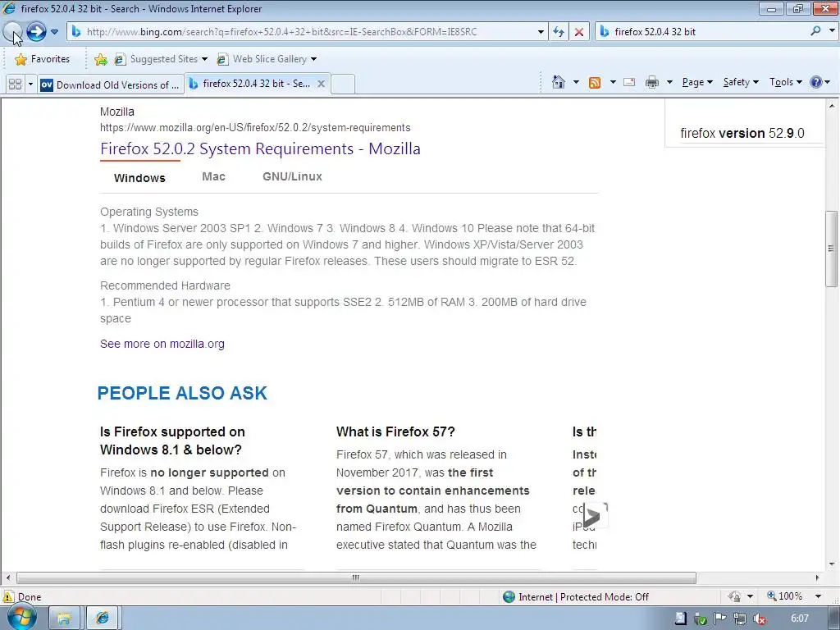
Task: Click the vertical scrollbar down arrow
Action: 832,564
